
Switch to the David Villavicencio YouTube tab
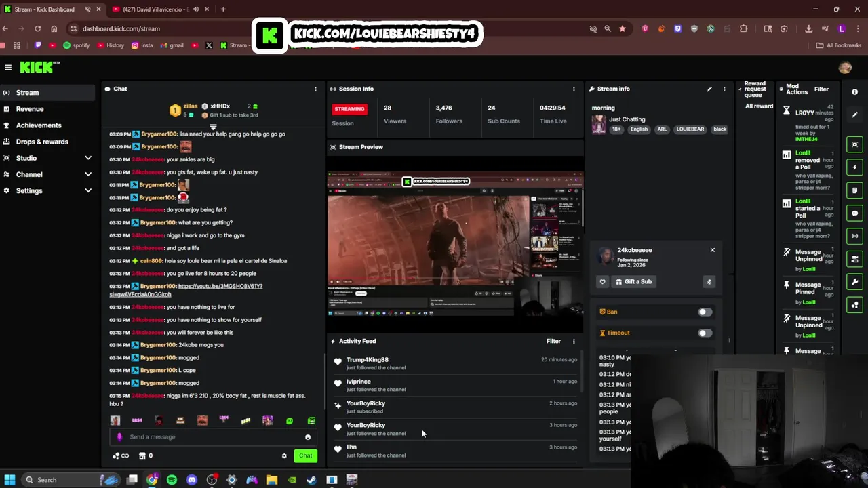coord(159,9)
